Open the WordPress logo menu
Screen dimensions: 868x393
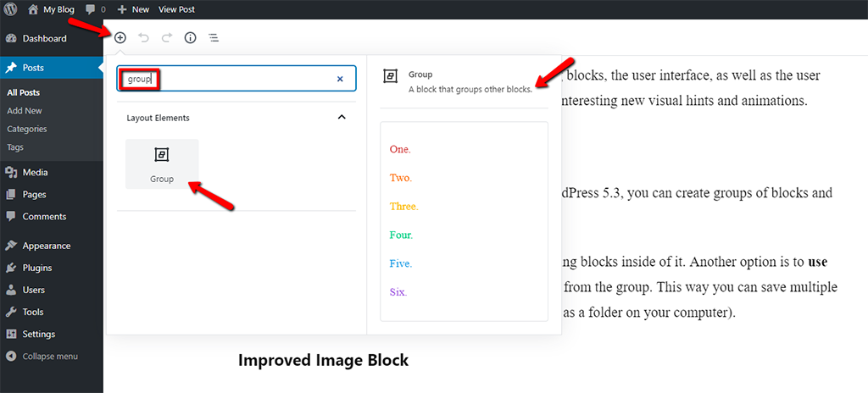pyautogui.click(x=12, y=9)
